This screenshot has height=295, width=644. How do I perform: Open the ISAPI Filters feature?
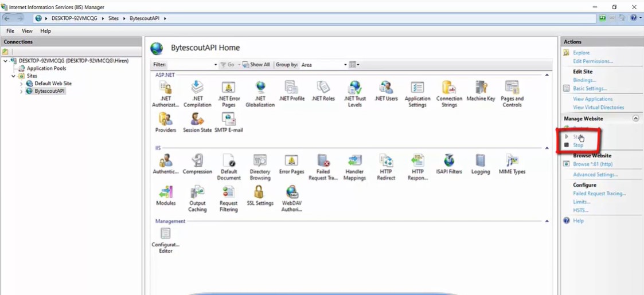[x=449, y=164]
